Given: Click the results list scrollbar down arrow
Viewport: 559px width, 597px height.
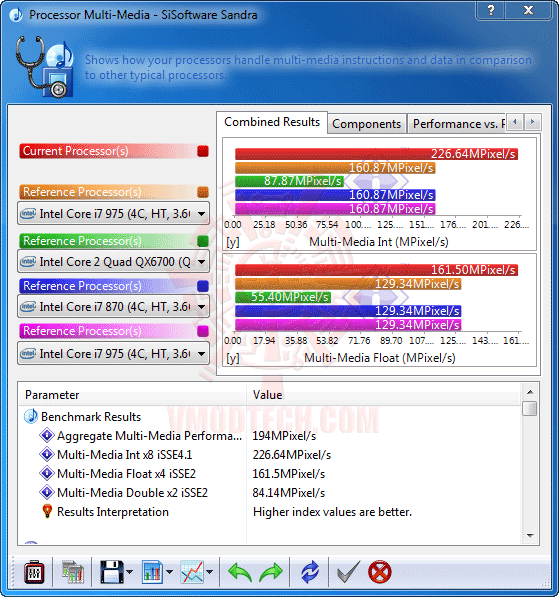Looking at the screenshot, I should (x=530, y=536).
